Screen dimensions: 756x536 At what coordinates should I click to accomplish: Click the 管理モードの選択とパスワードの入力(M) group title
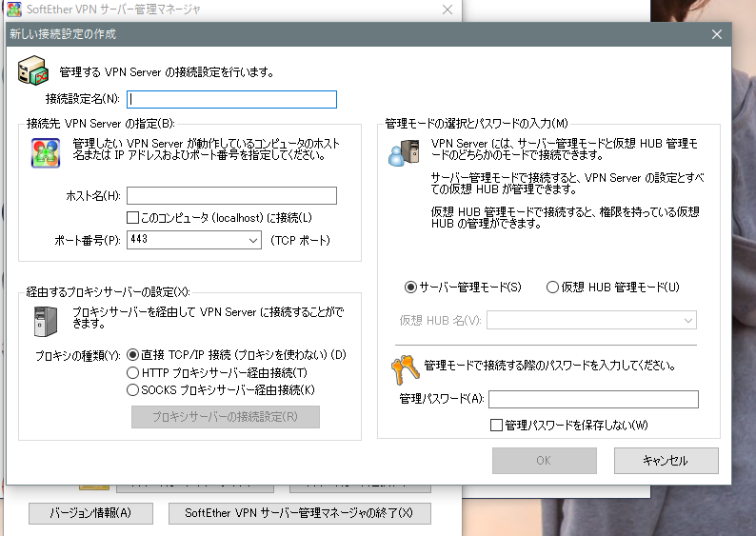click(476, 124)
